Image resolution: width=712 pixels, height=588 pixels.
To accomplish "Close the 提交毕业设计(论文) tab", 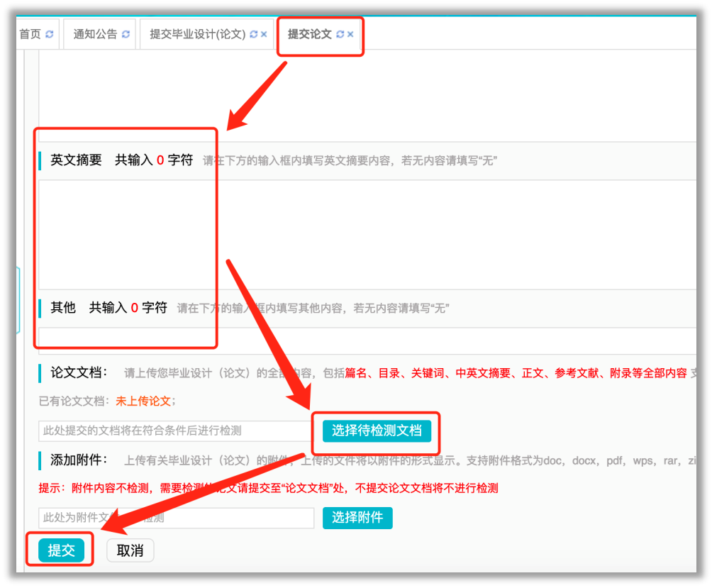I will 264,34.
